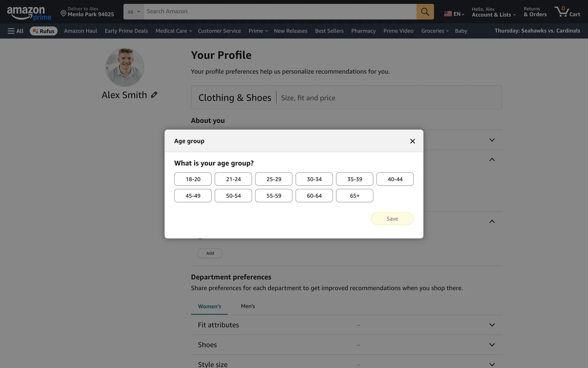Open the search category All dropdown
Screen dimensions: 588x368
pos(134,12)
